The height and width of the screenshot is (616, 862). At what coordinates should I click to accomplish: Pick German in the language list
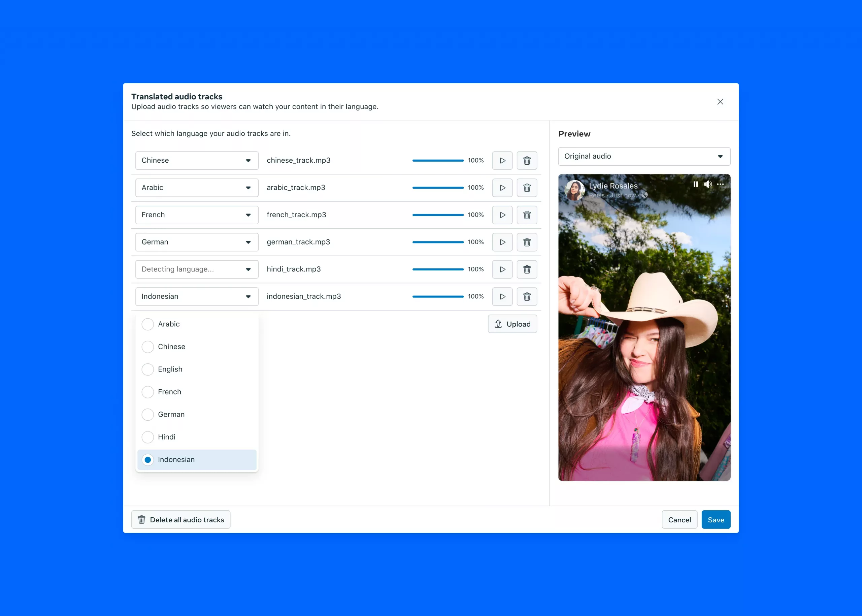coord(147,414)
